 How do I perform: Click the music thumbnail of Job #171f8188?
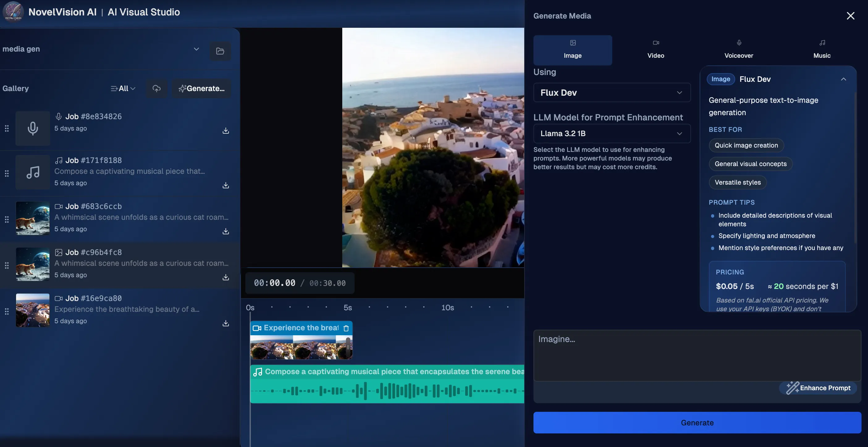click(x=33, y=172)
